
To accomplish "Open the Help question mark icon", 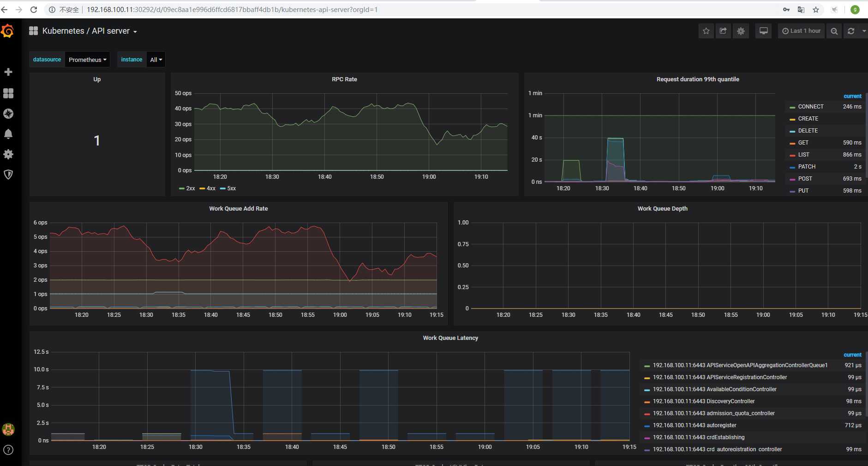I will (x=8, y=450).
